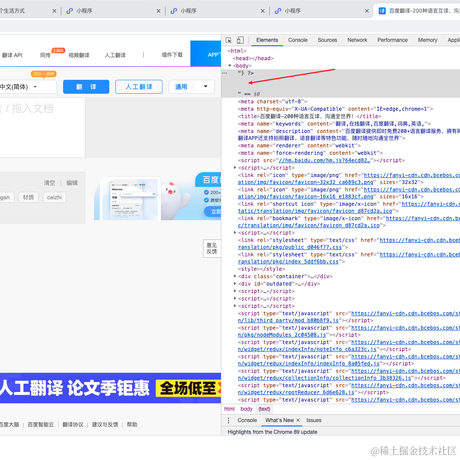Open 插件下载 in the page header
The height and width of the screenshot is (460, 460).
click(x=172, y=55)
